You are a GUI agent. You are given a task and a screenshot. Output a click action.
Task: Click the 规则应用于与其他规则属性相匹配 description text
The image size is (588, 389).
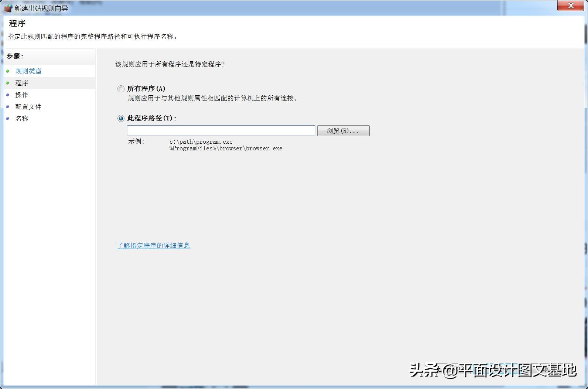tap(213, 98)
